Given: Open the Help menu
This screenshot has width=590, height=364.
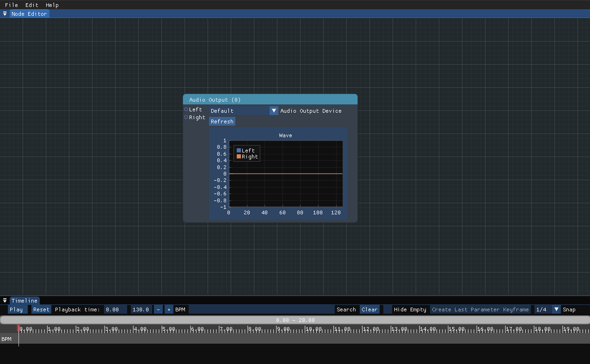Looking at the screenshot, I should [52, 5].
